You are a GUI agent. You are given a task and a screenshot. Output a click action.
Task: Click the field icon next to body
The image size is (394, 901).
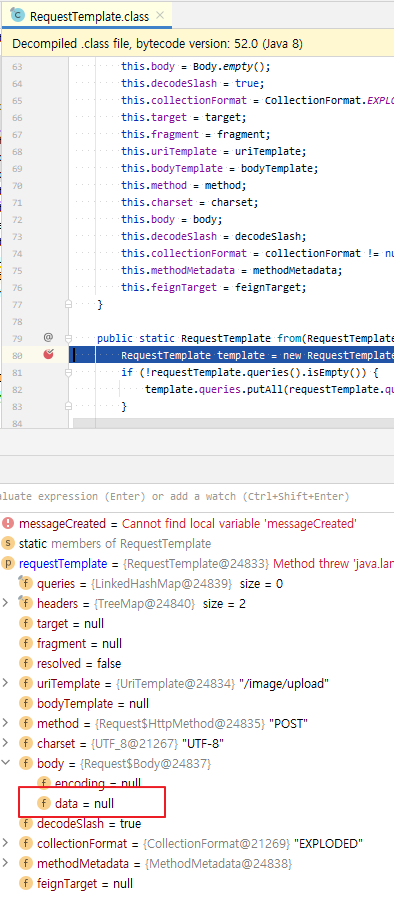pos(25,764)
